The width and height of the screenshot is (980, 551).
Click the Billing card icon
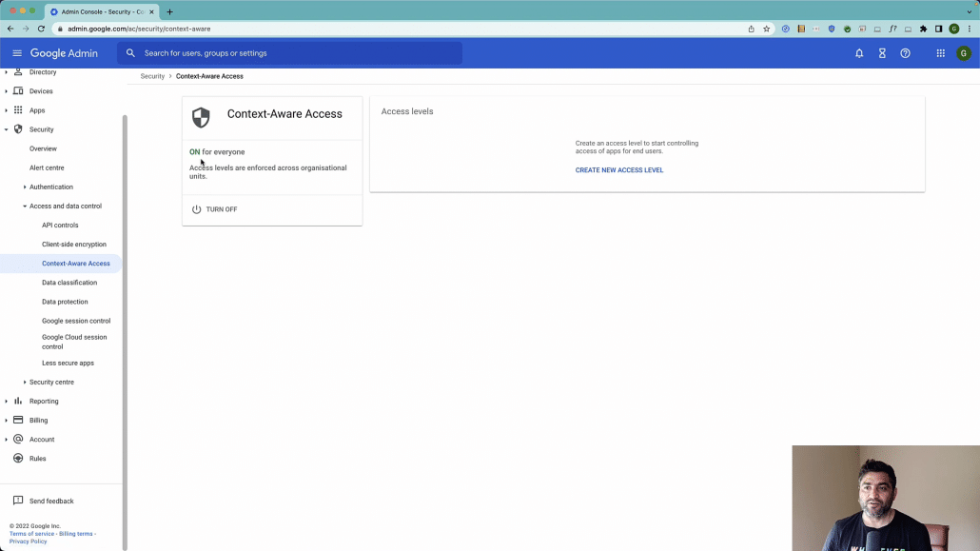point(18,420)
